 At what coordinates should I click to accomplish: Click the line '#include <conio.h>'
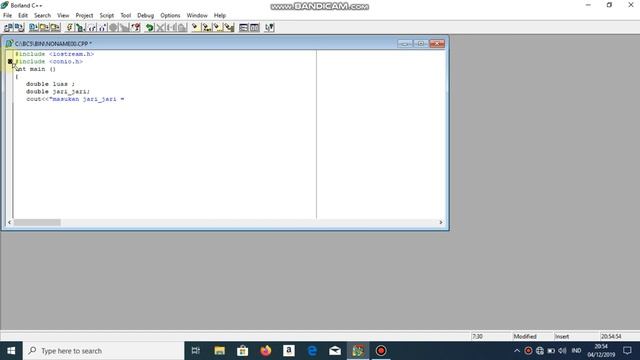click(49, 62)
